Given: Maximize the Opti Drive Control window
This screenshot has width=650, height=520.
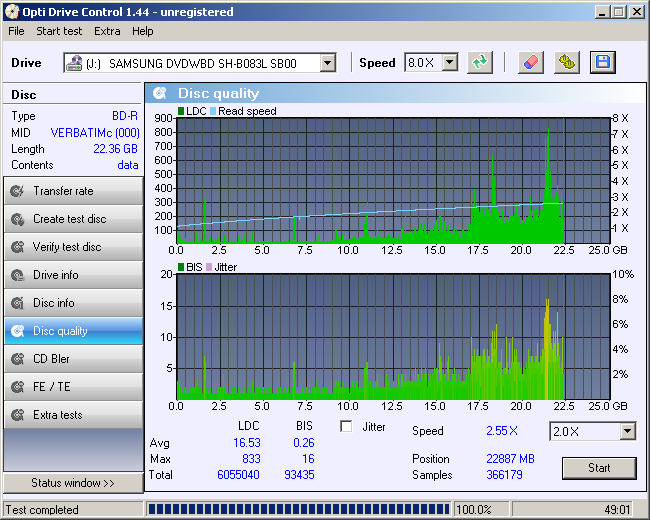Looking at the screenshot, I should pos(618,12).
